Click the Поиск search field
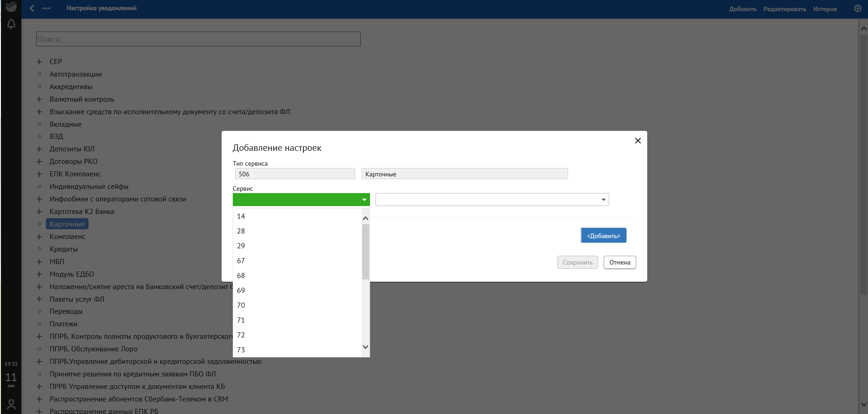 pos(198,39)
